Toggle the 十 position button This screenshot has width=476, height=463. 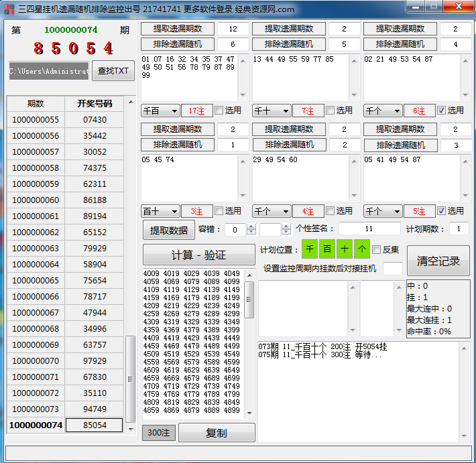point(344,249)
